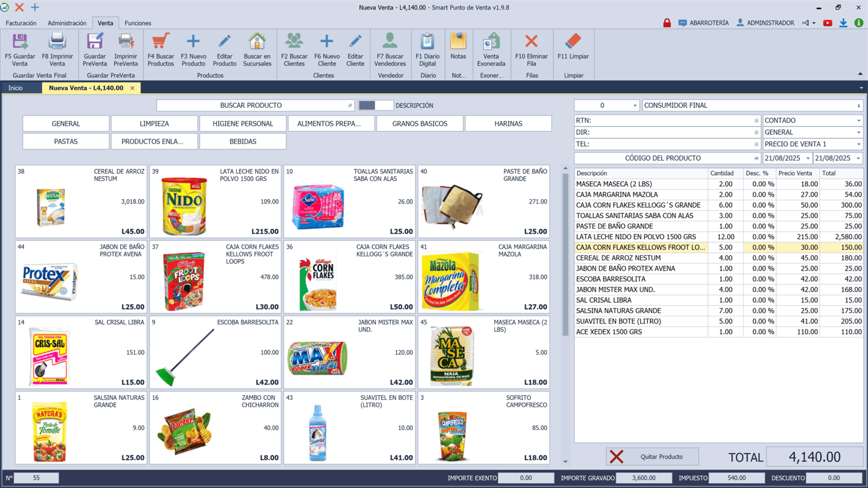Open the document tab list arrow

click(861, 88)
